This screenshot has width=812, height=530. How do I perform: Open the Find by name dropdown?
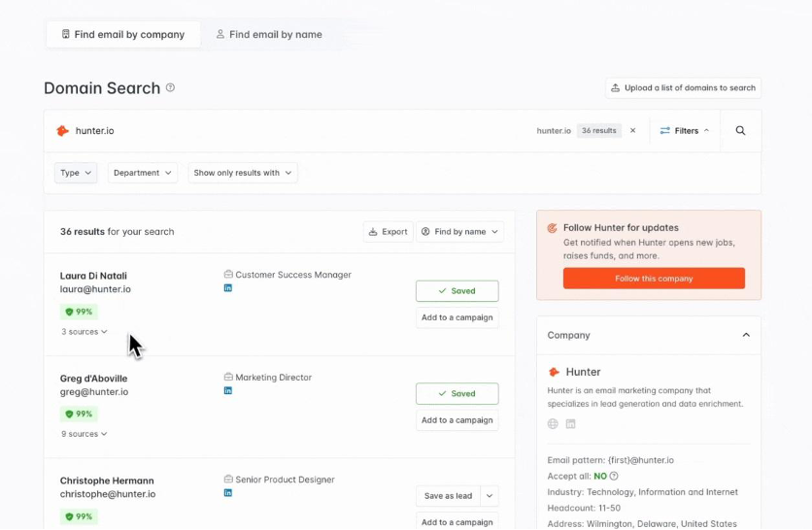click(459, 231)
